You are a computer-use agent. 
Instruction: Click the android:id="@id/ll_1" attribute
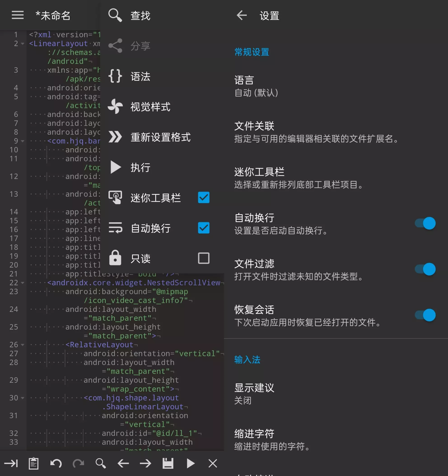[x=149, y=433]
